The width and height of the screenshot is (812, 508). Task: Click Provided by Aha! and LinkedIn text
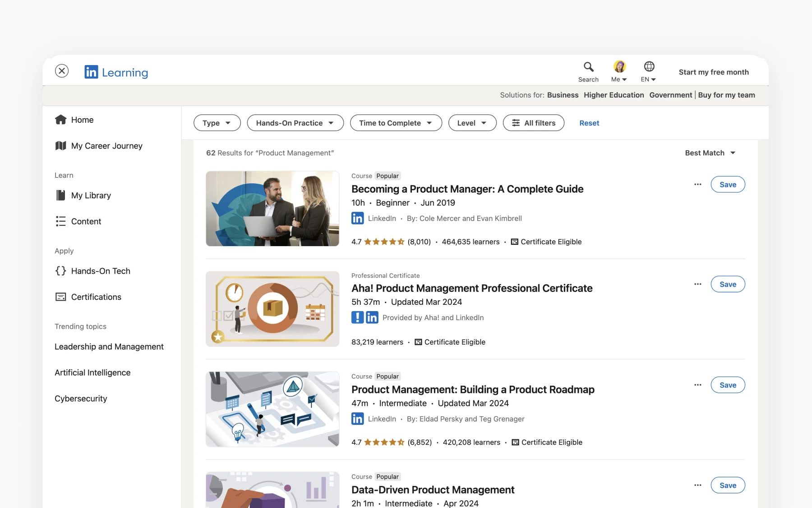(433, 318)
